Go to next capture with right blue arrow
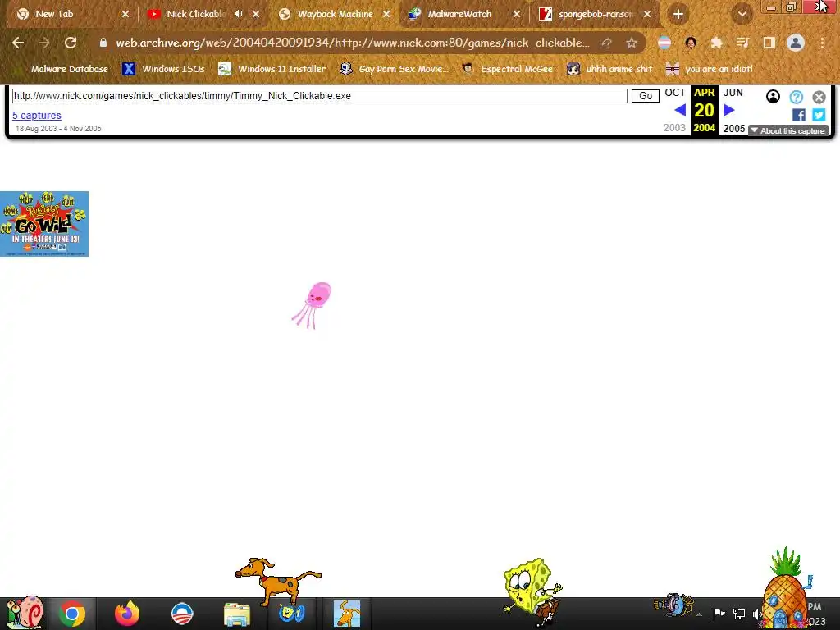Viewport: 840px width, 630px height. [x=728, y=110]
